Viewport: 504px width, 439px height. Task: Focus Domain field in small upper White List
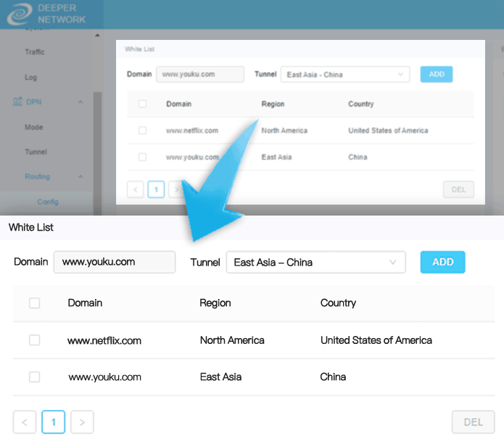tap(200, 74)
